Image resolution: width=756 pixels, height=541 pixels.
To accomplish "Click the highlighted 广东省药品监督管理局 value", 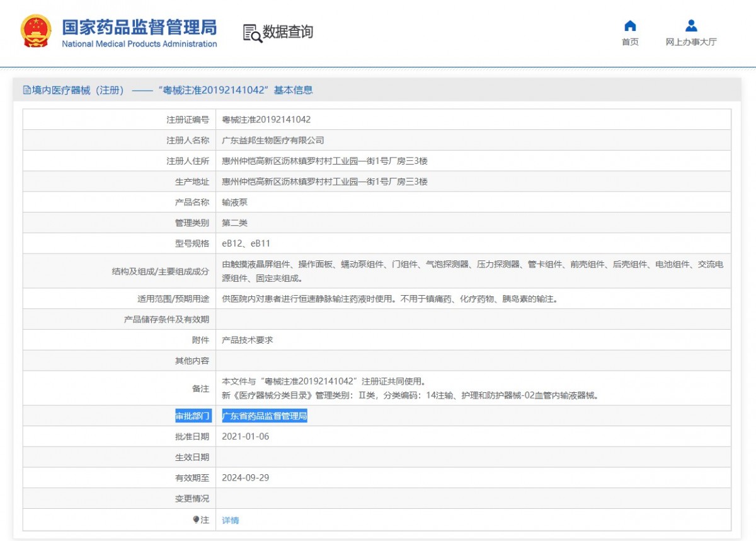I will 265,416.
